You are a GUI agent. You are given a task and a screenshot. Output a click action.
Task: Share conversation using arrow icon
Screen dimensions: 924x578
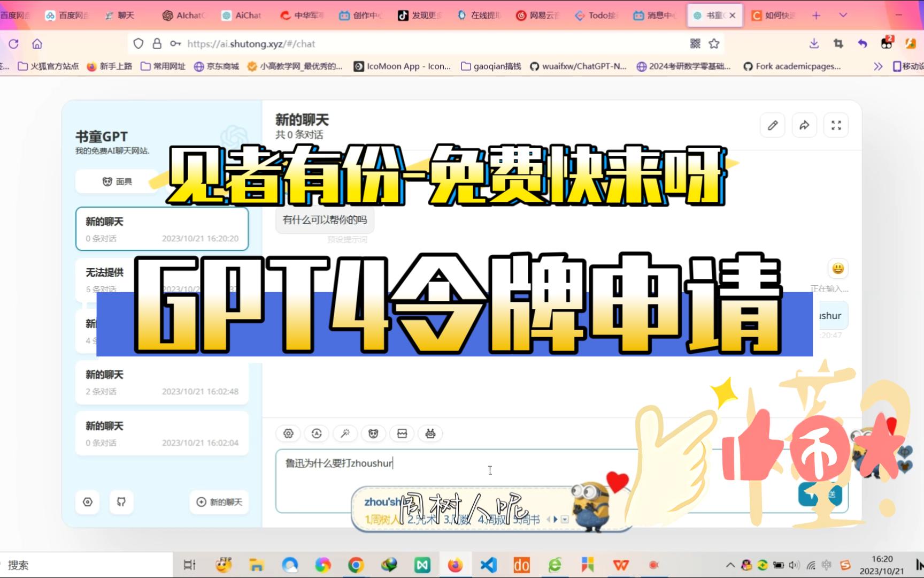pyautogui.click(x=804, y=125)
